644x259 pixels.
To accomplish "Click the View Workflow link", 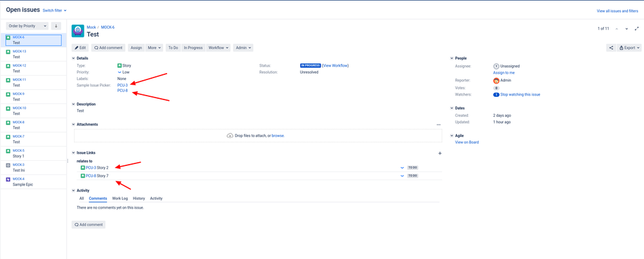I will coord(335,65).
